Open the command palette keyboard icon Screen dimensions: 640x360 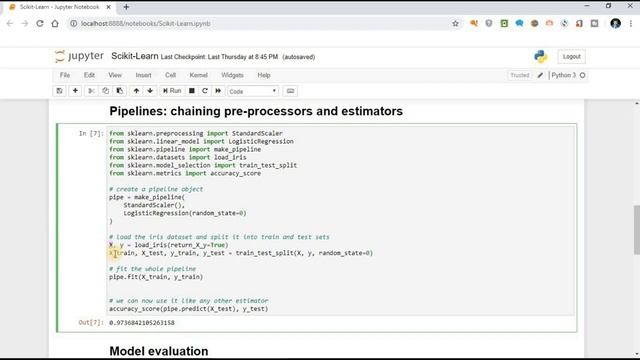point(291,91)
